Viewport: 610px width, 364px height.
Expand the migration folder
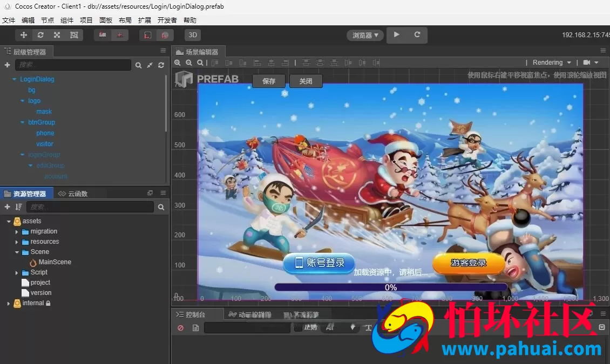[16, 231]
